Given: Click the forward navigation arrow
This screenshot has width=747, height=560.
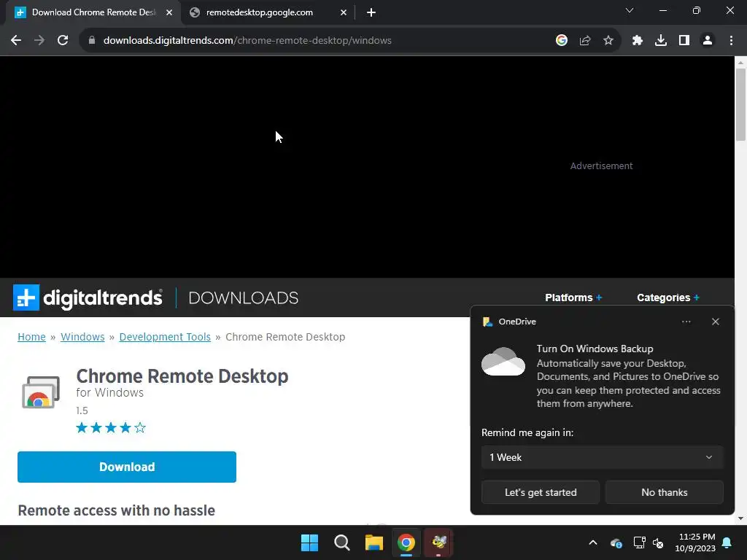Looking at the screenshot, I should (x=39, y=41).
